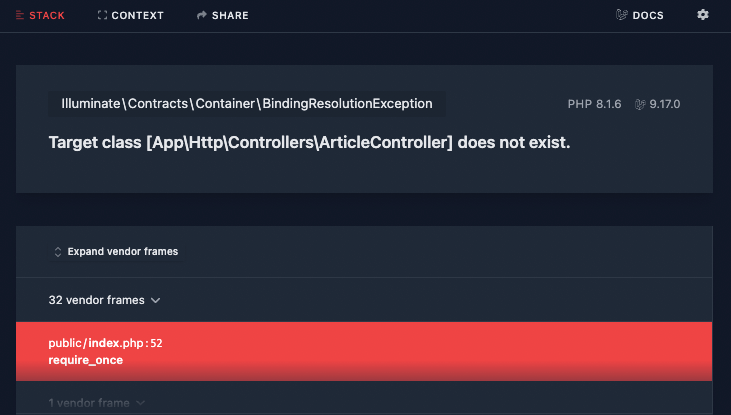Expand the 32 vendor frames chevron
The image size is (731, 415).
point(156,301)
